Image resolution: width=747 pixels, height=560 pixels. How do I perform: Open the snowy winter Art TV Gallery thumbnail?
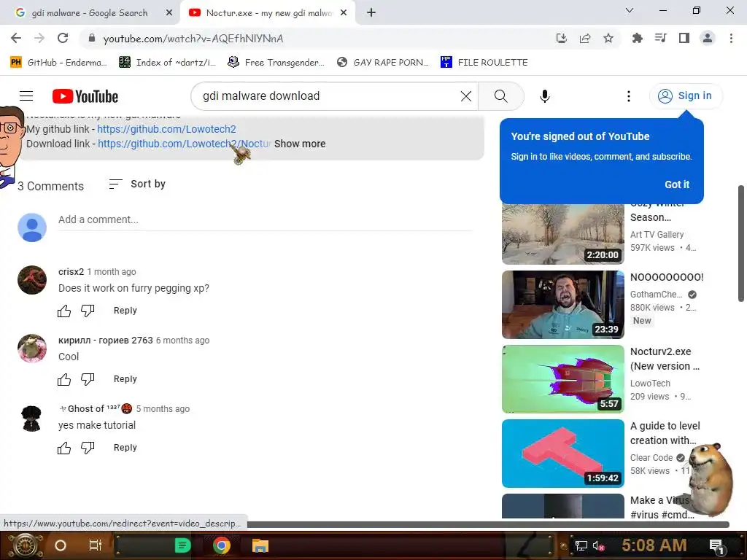562,234
